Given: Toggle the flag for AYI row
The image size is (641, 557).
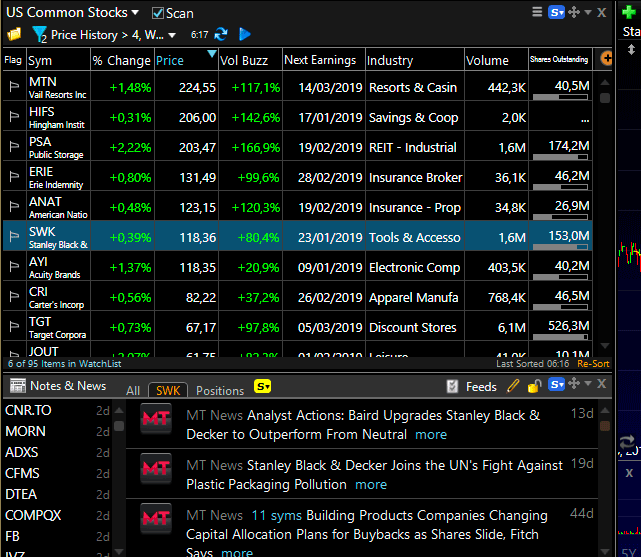Looking at the screenshot, I should pyautogui.click(x=14, y=266).
